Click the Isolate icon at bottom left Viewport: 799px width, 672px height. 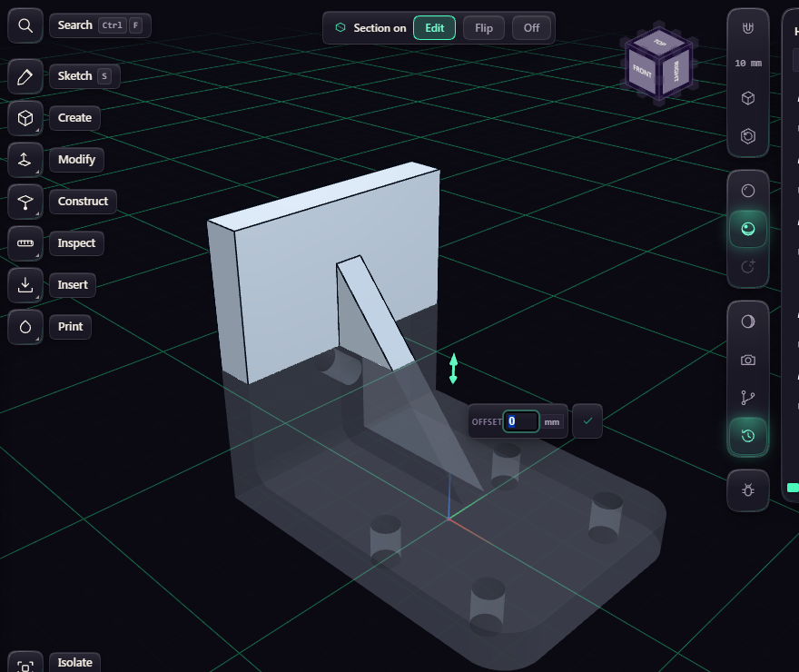[25, 665]
